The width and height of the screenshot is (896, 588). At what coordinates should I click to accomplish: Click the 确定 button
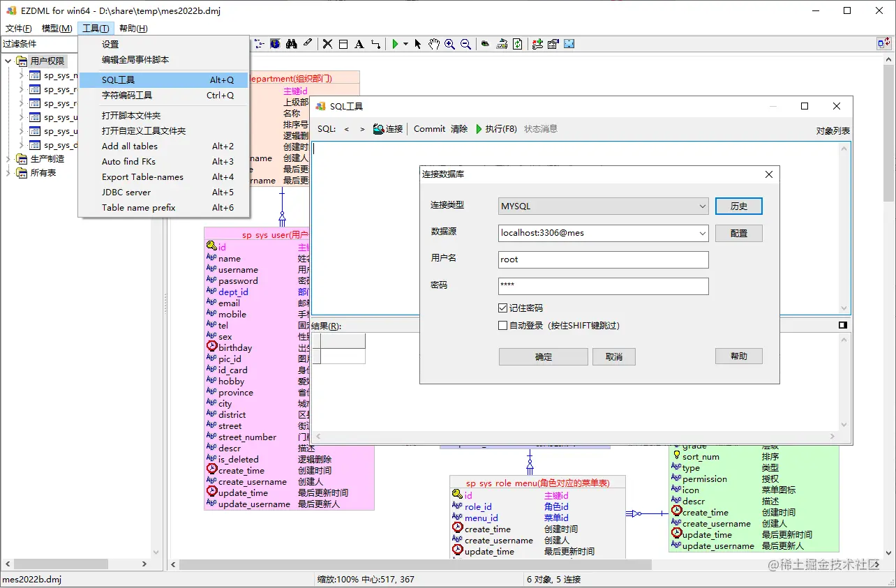point(543,356)
